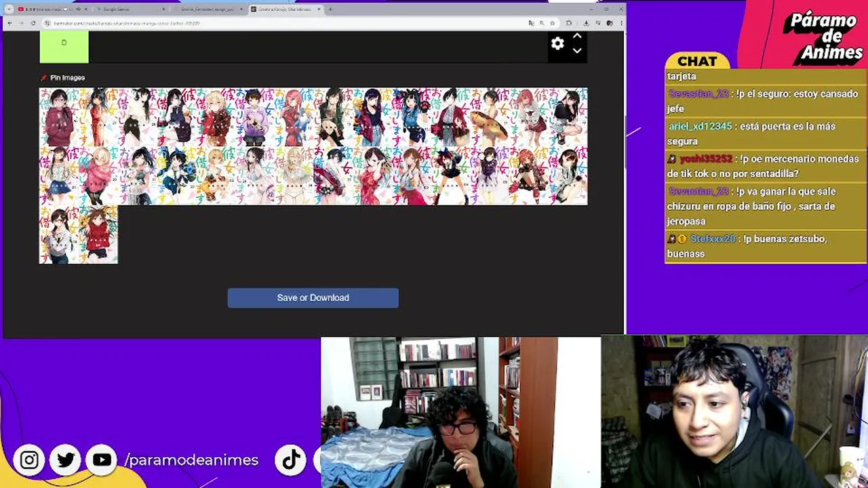Move the D tier row up with arrow
This screenshot has height=488, width=868.
pyautogui.click(x=577, y=36)
